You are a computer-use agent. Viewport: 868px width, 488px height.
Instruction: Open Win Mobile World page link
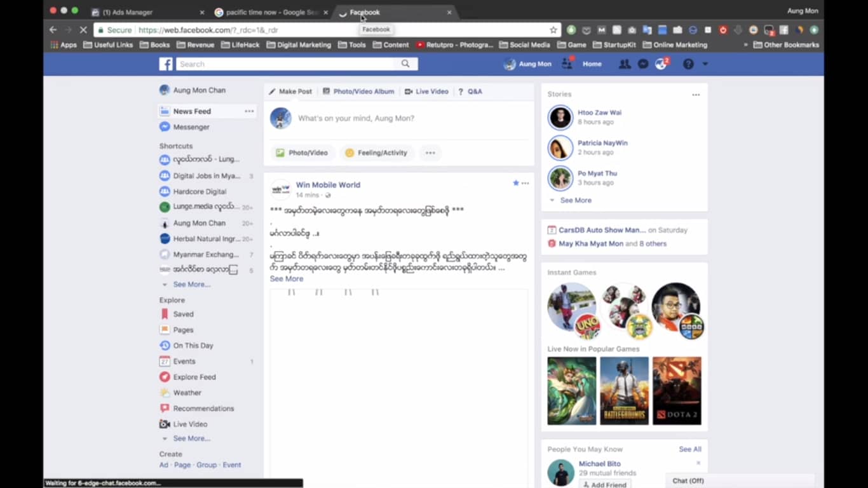pyautogui.click(x=328, y=185)
